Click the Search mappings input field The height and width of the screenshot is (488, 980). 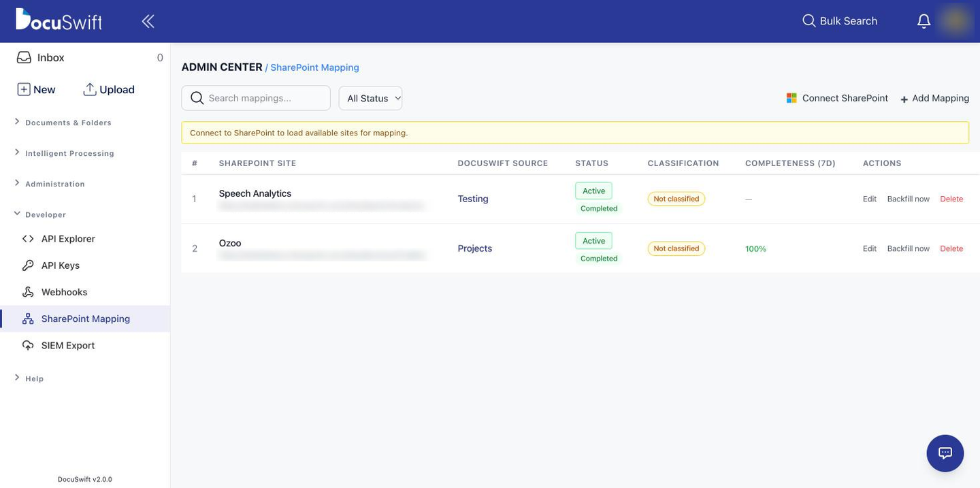pyautogui.click(x=256, y=98)
